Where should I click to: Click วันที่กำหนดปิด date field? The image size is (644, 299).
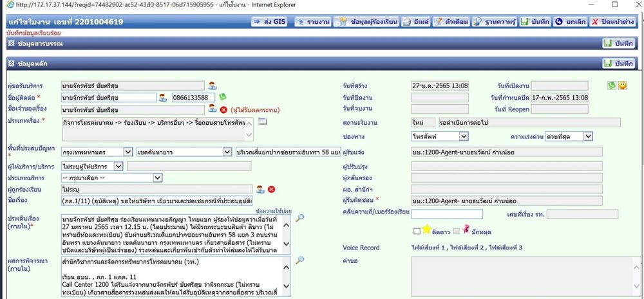click(560, 98)
